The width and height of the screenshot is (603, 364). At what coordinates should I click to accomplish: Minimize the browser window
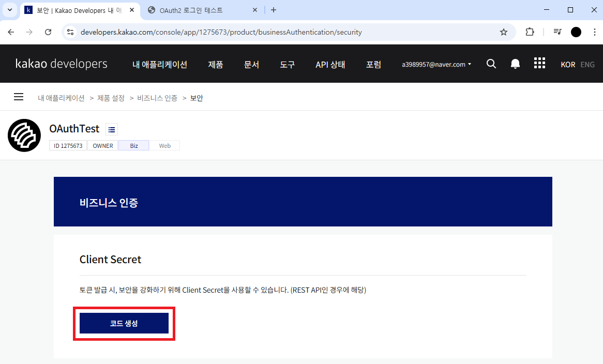pyautogui.click(x=547, y=10)
